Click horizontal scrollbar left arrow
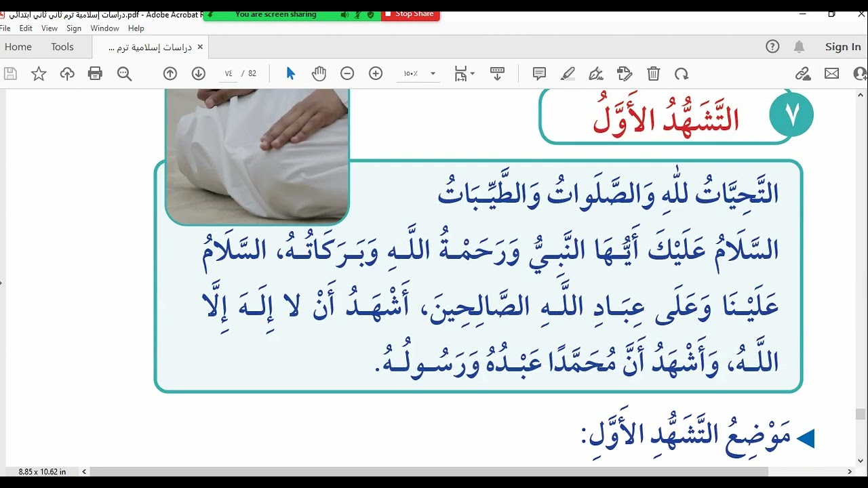Image resolution: width=868 pixels, height=488 pixels. tap(84, 472)
